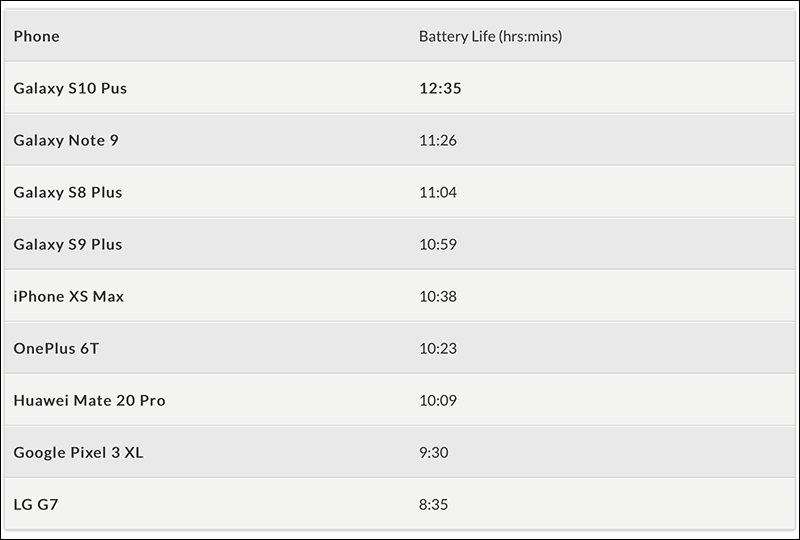Screen dimensions: 800x540
Task: Click the 9:30 battery value
Action: click(x=434, y=453)
